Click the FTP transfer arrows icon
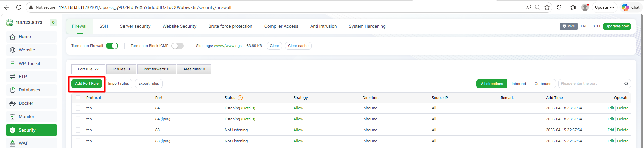This screenshot has height=148, width=644. [x=13, y=77]
